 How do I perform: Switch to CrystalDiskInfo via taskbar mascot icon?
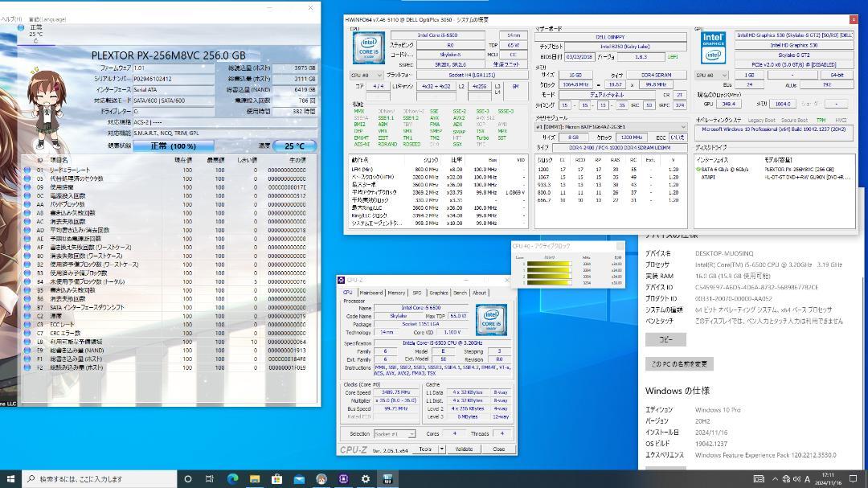[321, 478]
